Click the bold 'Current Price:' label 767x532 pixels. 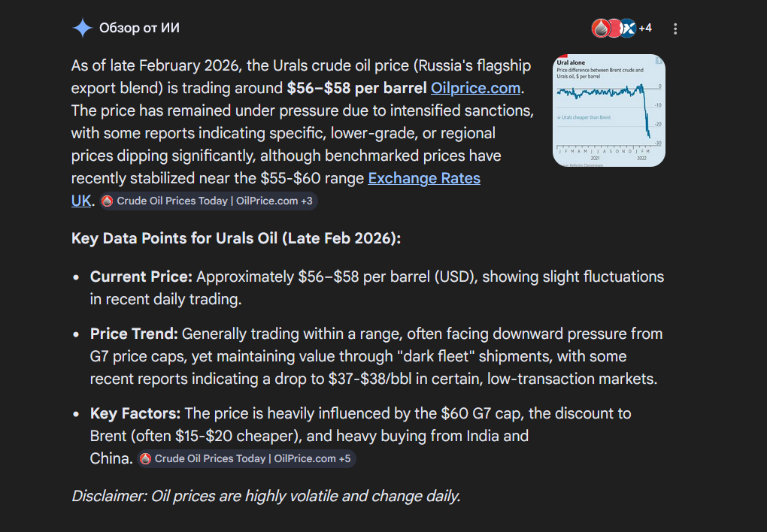(141, 277)
